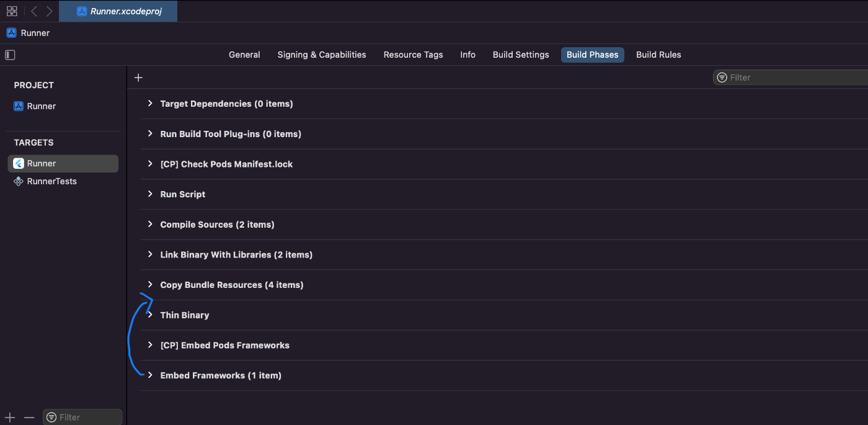Click the Run Build Tool Plug-ins title

231,134
